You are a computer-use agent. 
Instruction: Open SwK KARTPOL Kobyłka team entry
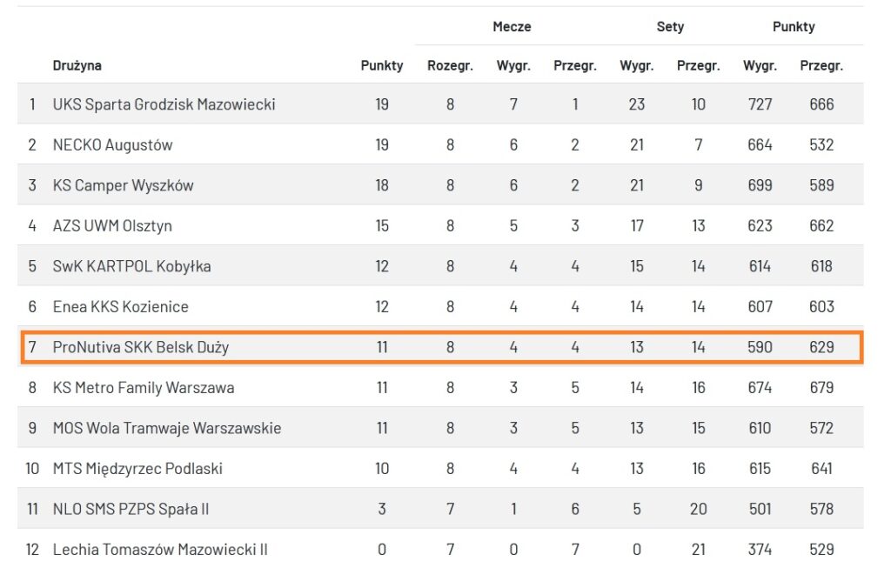[x=131, y=266]
